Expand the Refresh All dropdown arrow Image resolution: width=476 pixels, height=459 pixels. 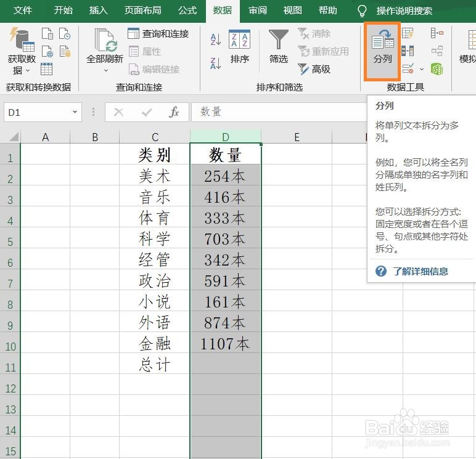click(x=106, y=71)
